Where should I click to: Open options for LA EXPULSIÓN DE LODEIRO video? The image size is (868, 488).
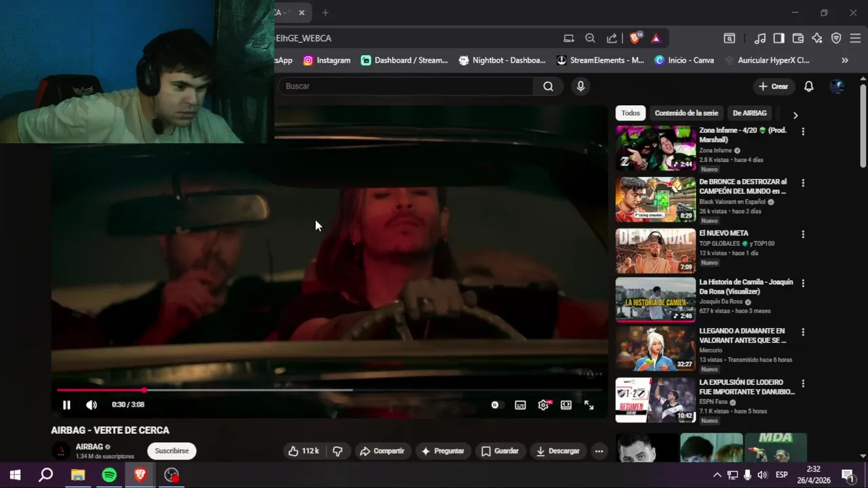pyautogui.click(x=803, y=384)
